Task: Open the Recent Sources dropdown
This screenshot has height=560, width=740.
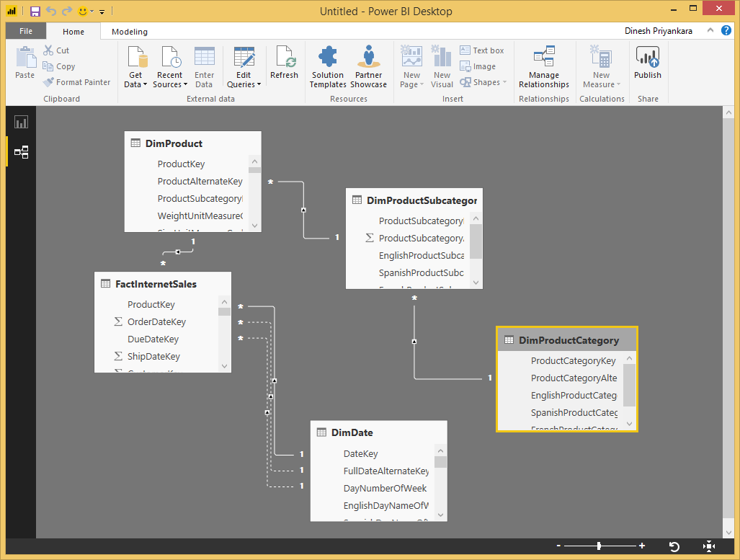Action: [x=170, y=67]
